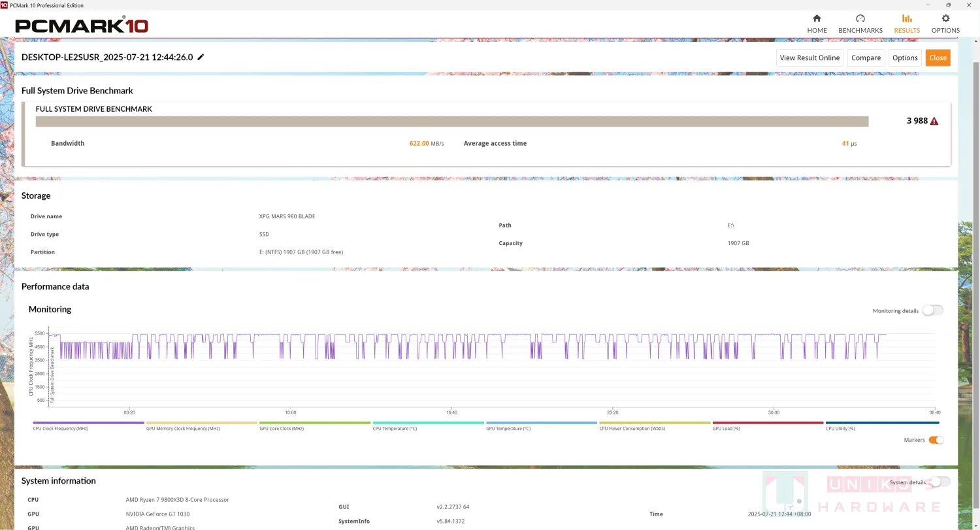The width and height of the screenshot is (980, 530).
Task: Click the PCMark 10 title bar app icon
Action: coord(4,5)
